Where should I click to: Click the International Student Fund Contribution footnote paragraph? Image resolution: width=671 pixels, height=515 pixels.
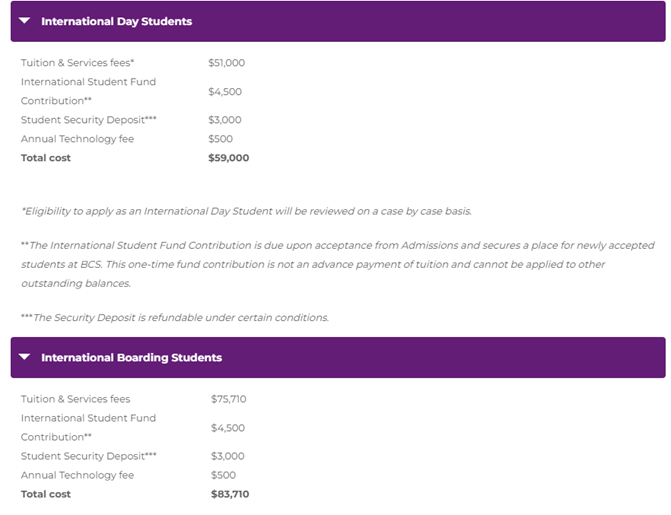coord(338,264)
